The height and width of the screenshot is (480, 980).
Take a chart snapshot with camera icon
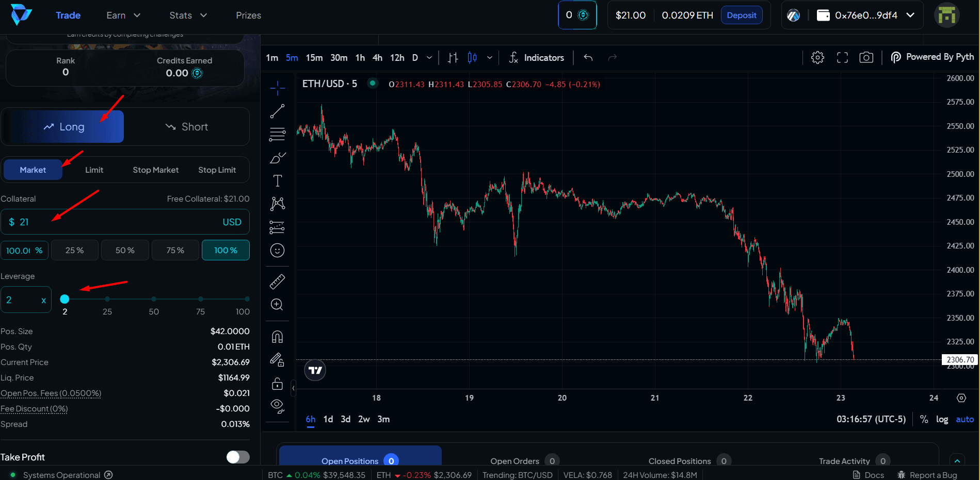[866, 57]
